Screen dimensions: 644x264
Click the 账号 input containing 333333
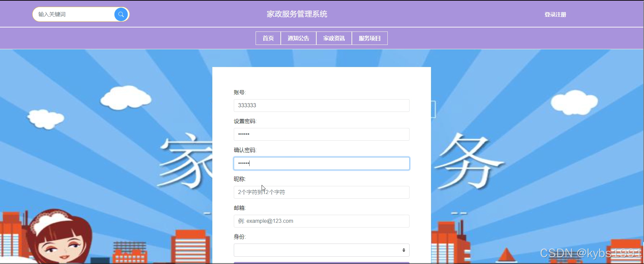(321, 106)
